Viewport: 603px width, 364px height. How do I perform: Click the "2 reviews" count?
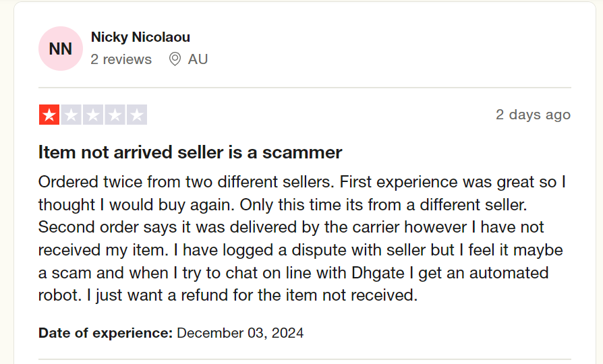pyautogui.click(x=121, y=59)
